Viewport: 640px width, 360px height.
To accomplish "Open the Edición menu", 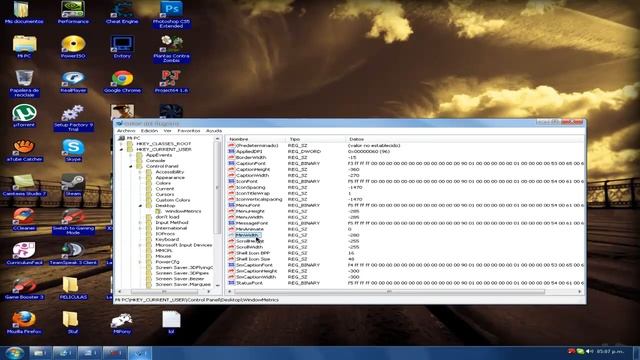I will coord(149,131).
